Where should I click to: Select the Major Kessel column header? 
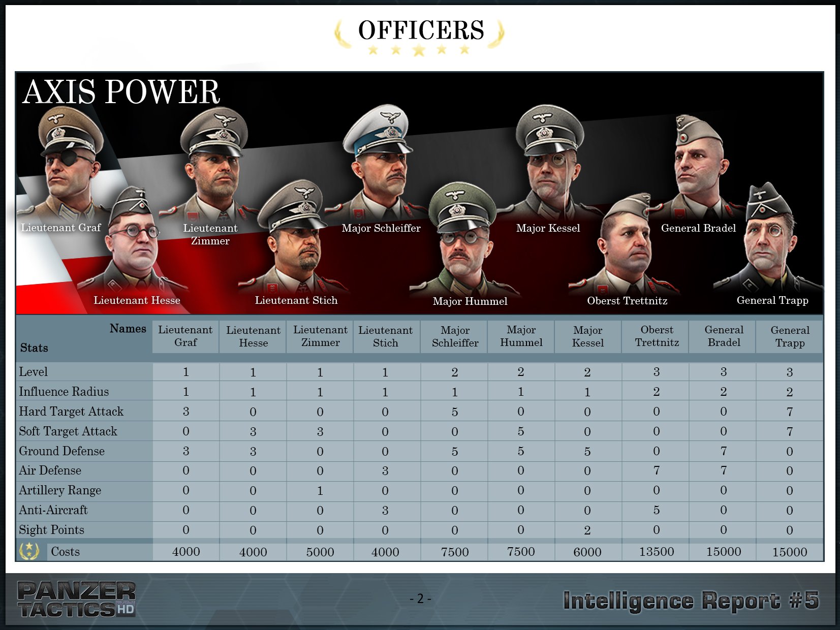coord(588,336)
